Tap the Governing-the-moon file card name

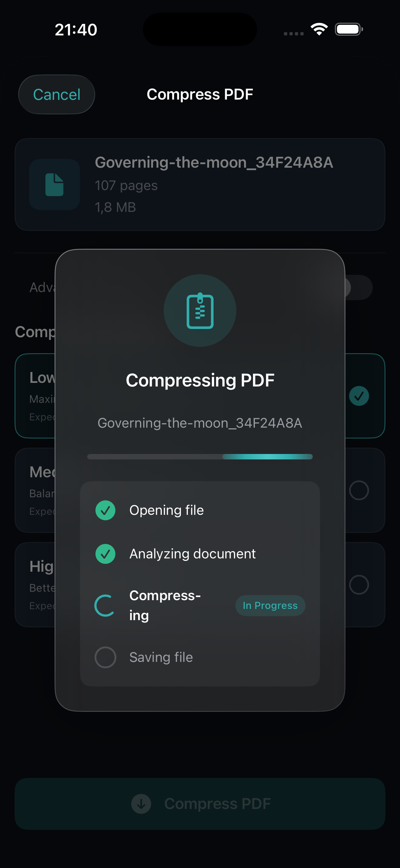click(214, 163)
